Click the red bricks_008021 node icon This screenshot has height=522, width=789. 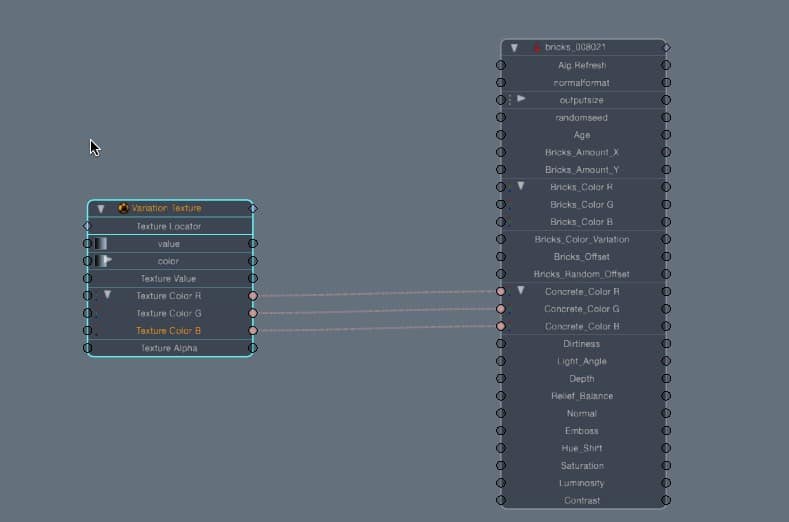point(537,47)
